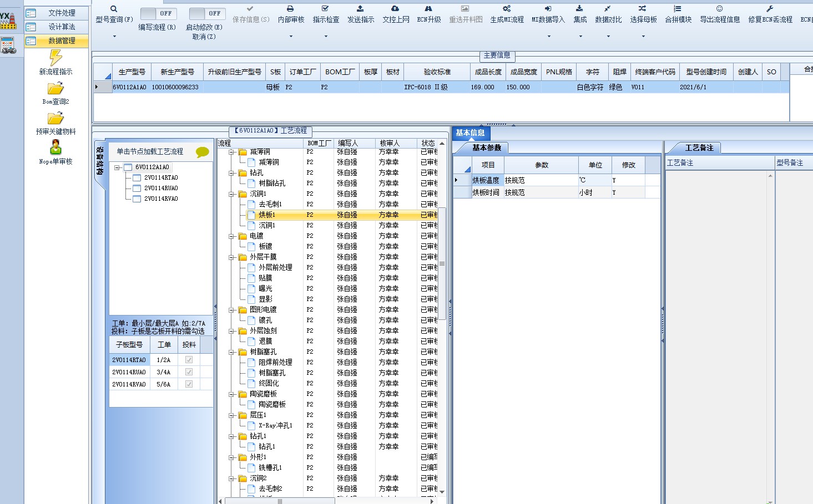Check the box beside tree node 2V0114RTA0
This screenshot has width=813, height=504.
pyautogui.click(x=137, y=177)
